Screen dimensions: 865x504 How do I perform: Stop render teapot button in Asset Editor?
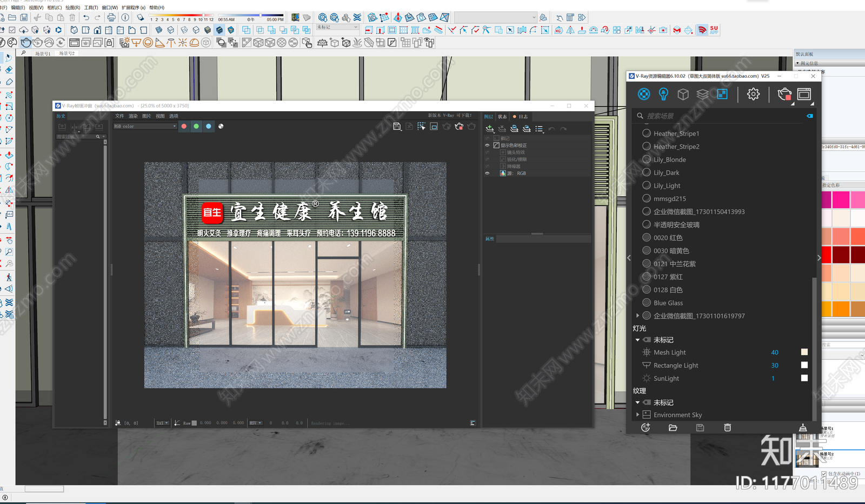coord(784,95)
